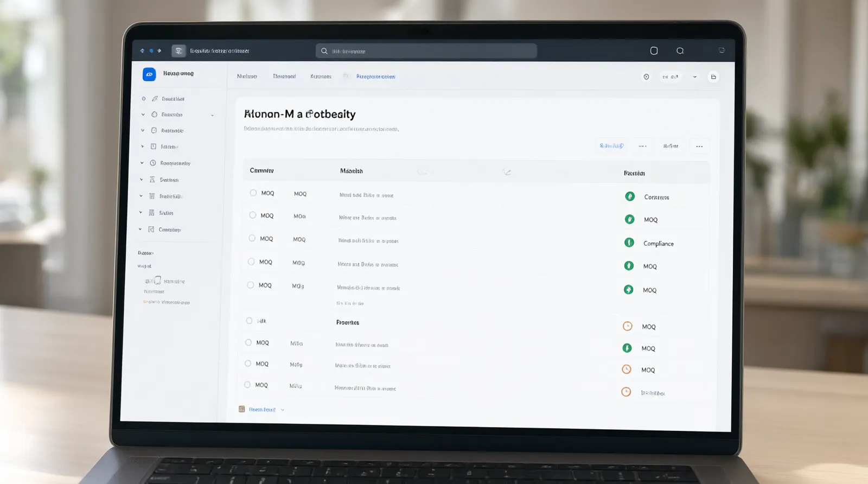Image resolution: width=868 pixels, height=484 pixels.
Task: Open the second tab in the top tab bar
Action: (284, 77)
